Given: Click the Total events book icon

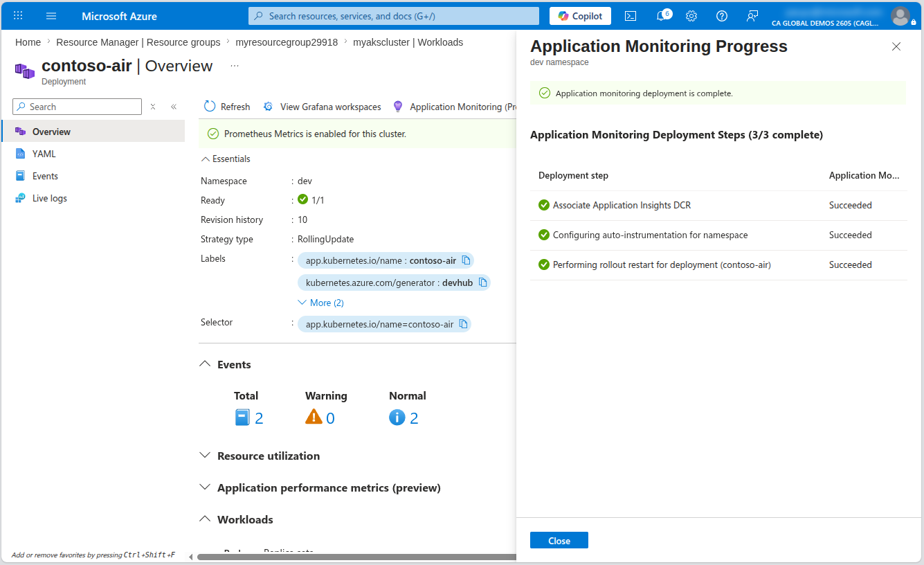Looking at the screenshot, I should (242, 418).
